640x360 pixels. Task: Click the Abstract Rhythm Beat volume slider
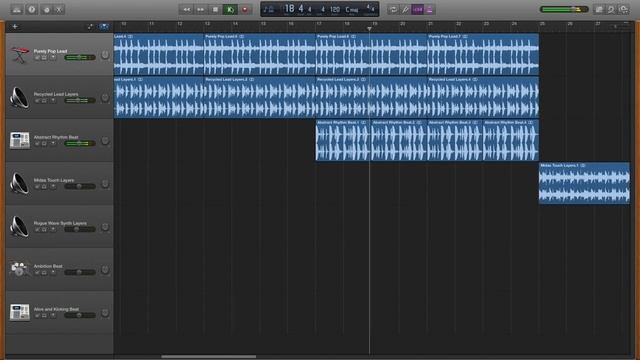pos(80,143)
